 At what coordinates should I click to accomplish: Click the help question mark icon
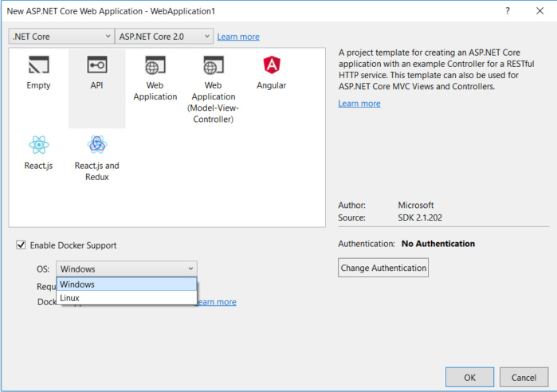(x=508, y=11)
